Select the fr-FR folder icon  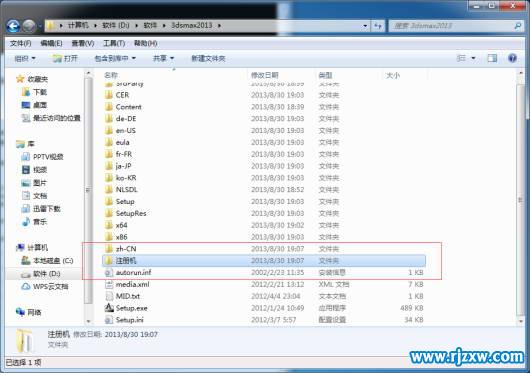click(x=109, y=154)
